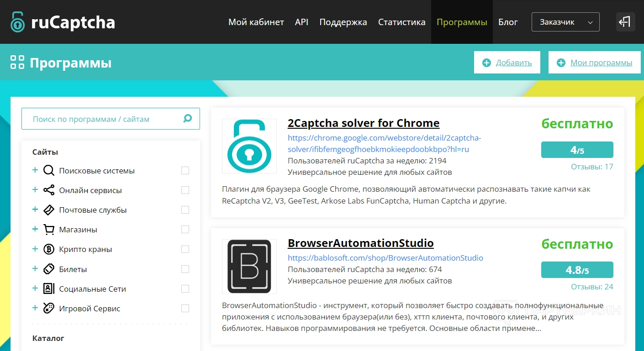Click the Мои программы link text
This screenshot has height=351, width=644.
pyautogui.click(x=602, y=63)
